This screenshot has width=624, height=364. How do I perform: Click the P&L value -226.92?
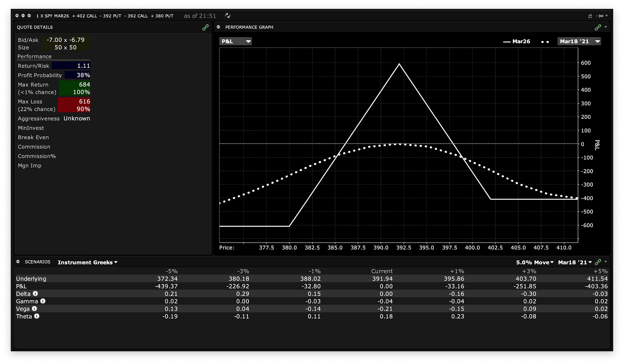(x=238, y=286)
